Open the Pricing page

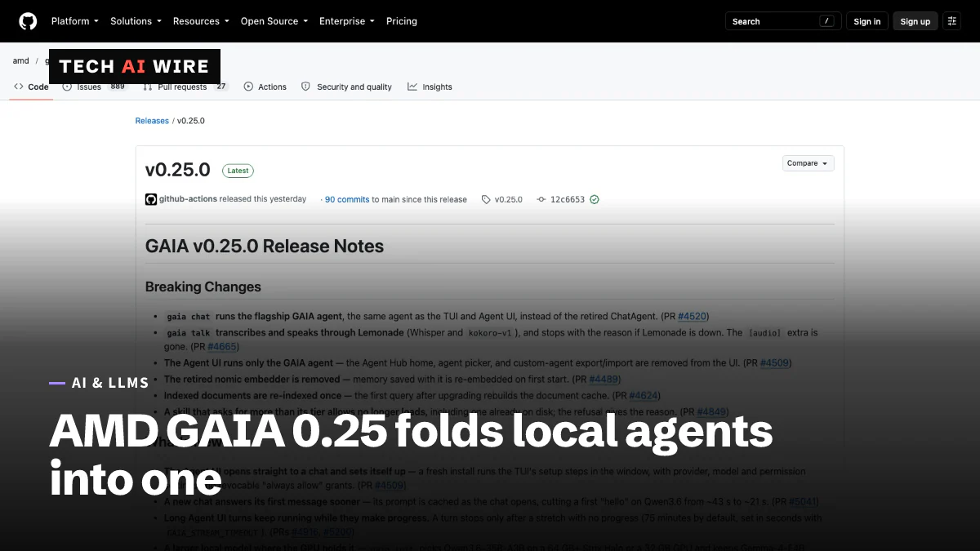(x=401, y=21)
